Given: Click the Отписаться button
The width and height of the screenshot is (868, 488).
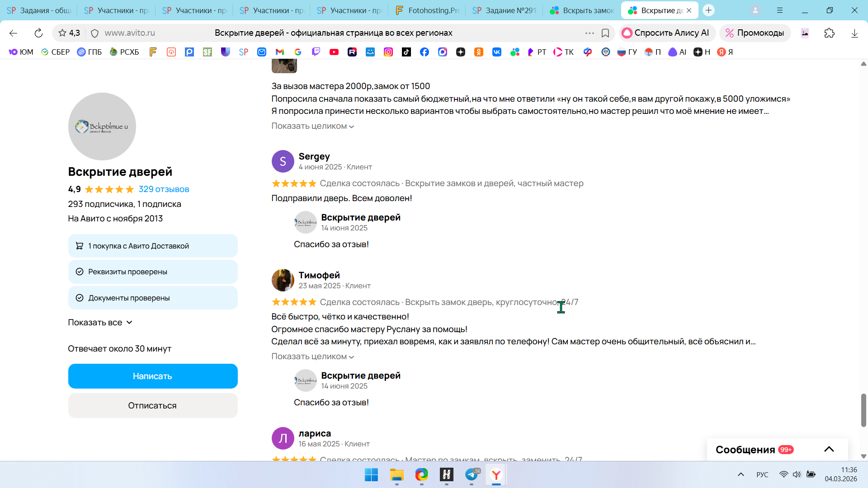Looking at the screenshot, I should (x=152, y=405).
